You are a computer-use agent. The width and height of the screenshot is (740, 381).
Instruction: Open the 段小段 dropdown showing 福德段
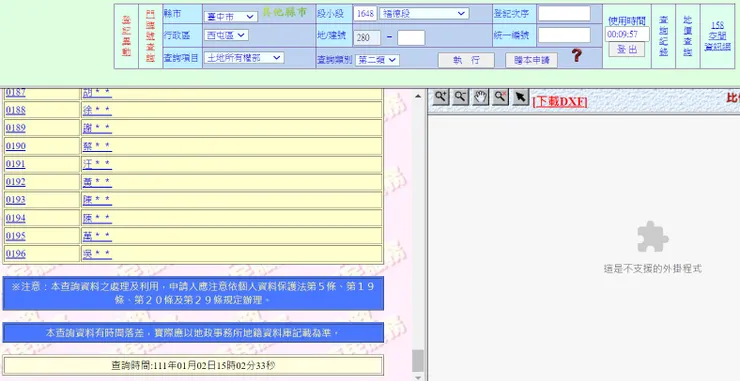(x=424, y=14)
